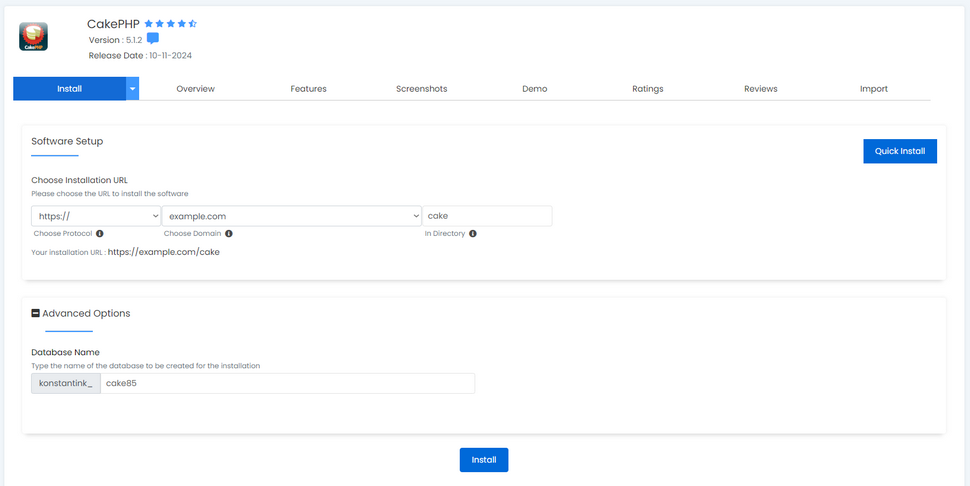
Task: Switch to the Overview tab
Action: (x=195, y=88)
